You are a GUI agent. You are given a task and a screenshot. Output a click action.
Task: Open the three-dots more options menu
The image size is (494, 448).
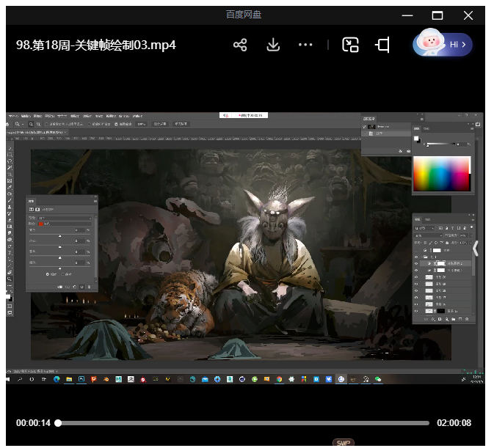point(305,45)
